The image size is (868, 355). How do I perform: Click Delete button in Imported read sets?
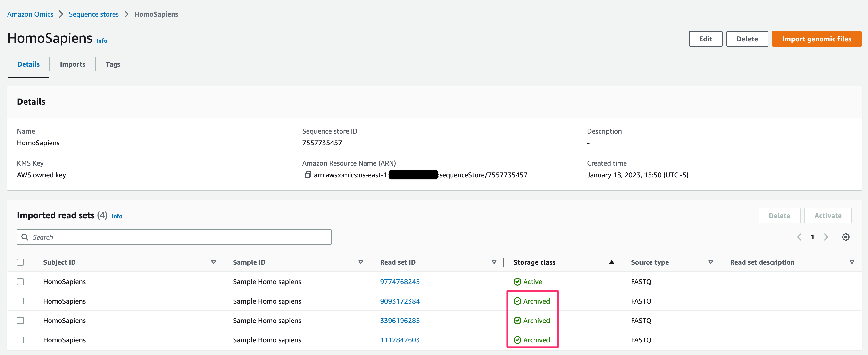coord(779,215)
